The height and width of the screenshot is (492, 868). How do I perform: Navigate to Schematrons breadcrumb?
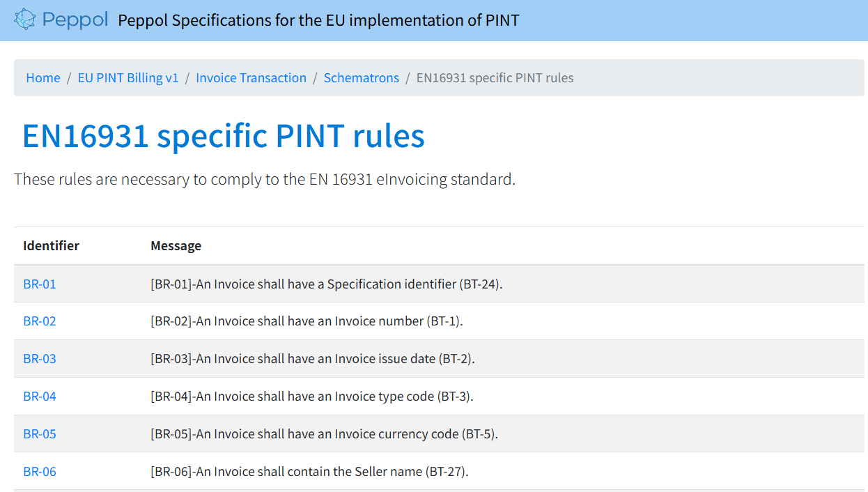point(362,77)
